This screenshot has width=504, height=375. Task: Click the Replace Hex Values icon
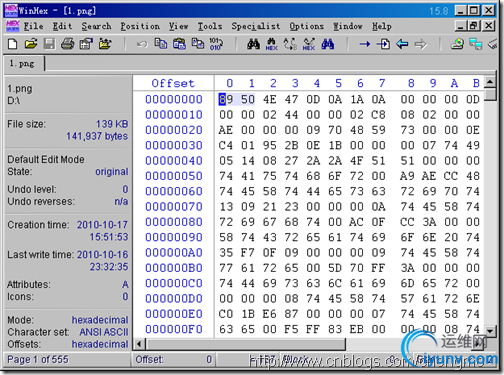[309, 44]
